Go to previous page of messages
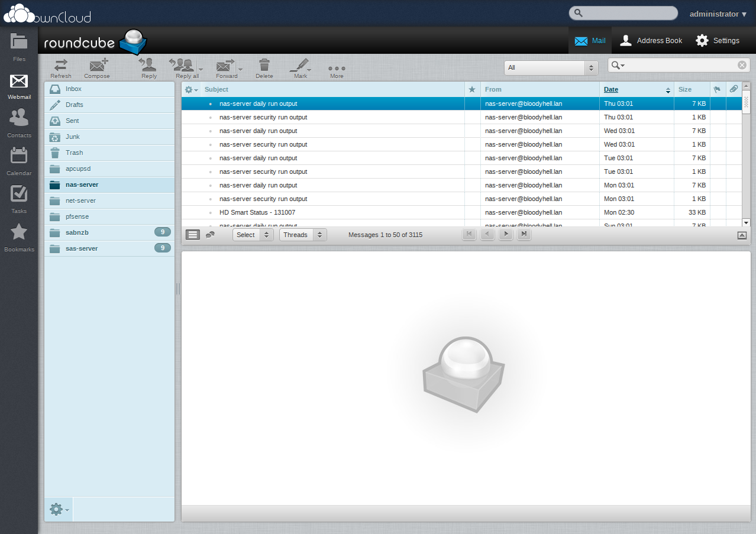The width and height of the screenshot is (756, 534). coord(487,234)
